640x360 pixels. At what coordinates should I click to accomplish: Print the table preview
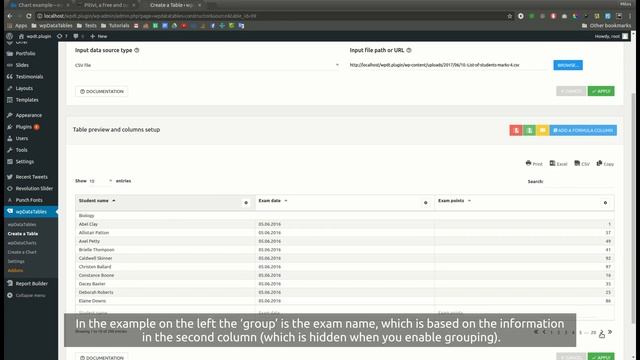(534, 164)
